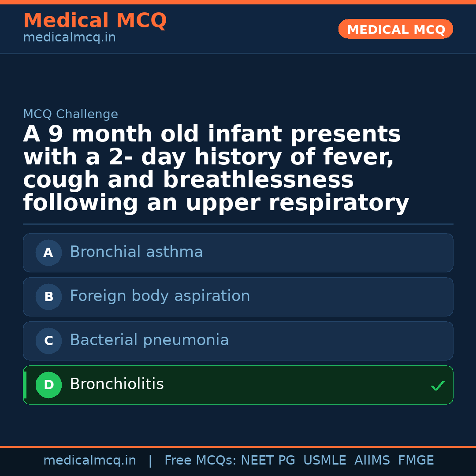
Task: Choose the Foreign body aspiration option
Action: pos(160,296)
